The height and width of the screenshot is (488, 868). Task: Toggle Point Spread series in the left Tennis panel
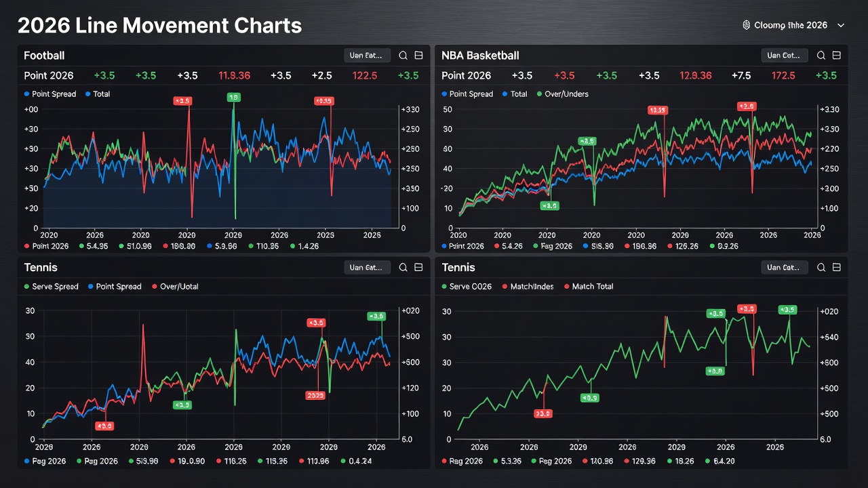(114, 287)
